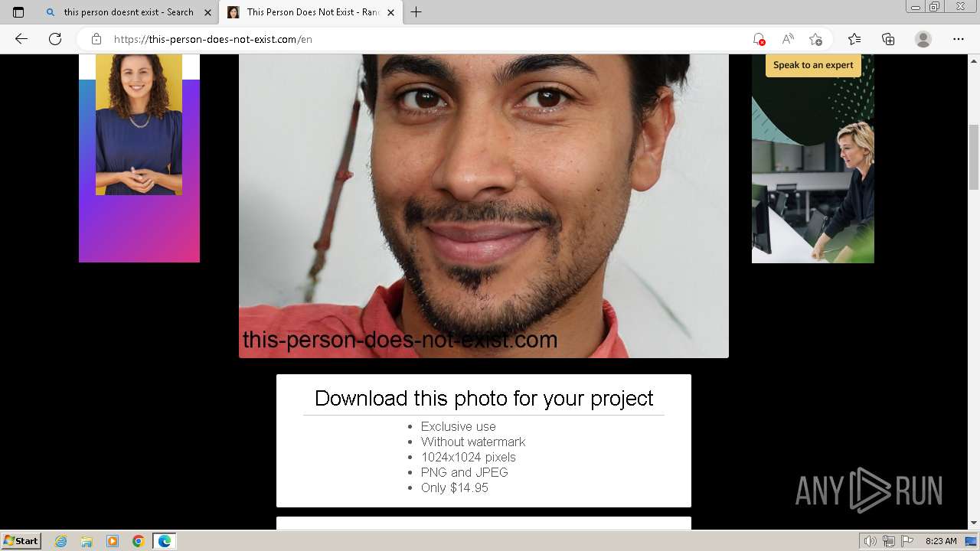
Task: Click the left ad banner with woman
Action: tap(139, 158)
